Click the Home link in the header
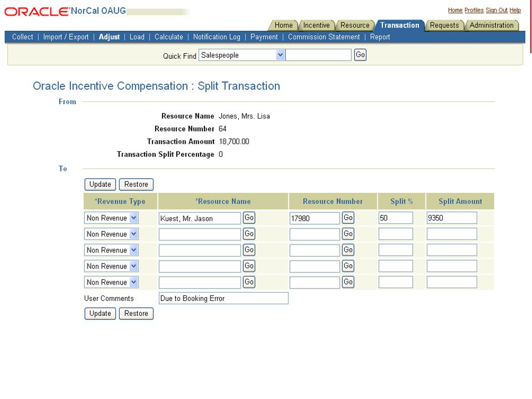The image size is (532, 399). pyautogui.click(x=455, y=10)
